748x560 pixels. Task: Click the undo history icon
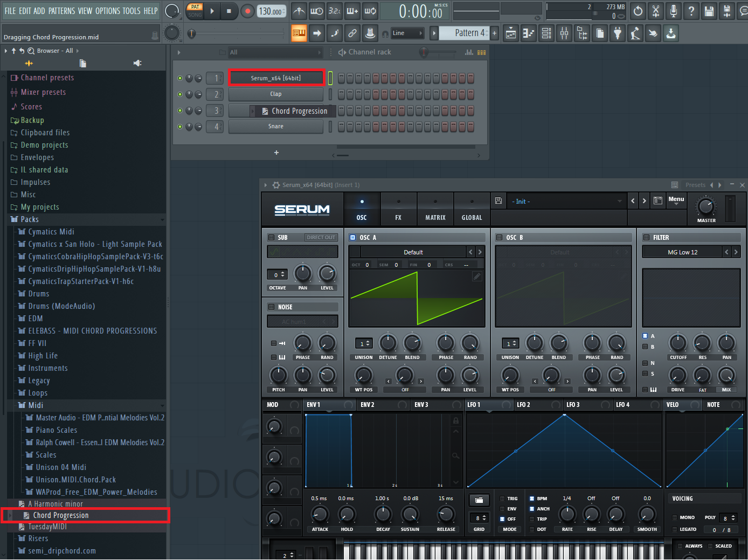click(638, 11)
